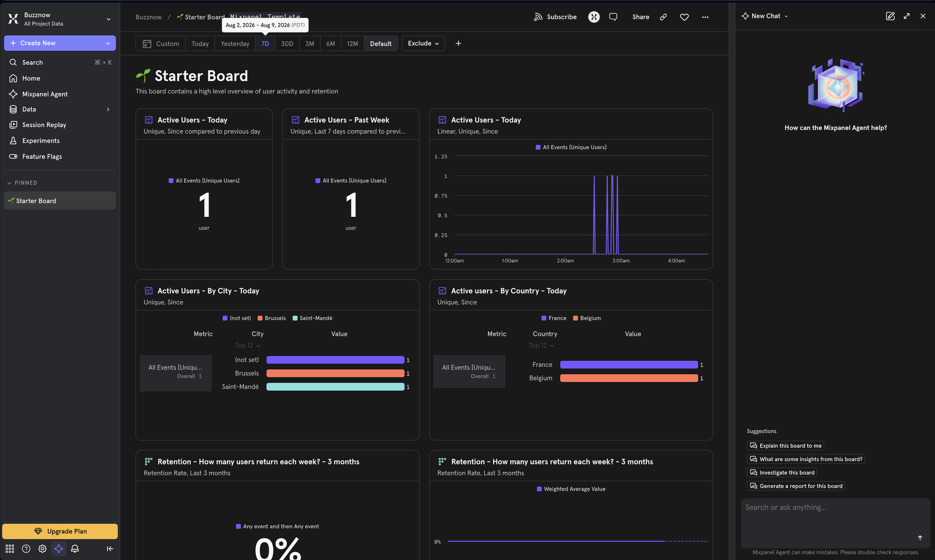Click the Share button
The height and width of the screenshot is (560, 935).
(x=641, y=17)
